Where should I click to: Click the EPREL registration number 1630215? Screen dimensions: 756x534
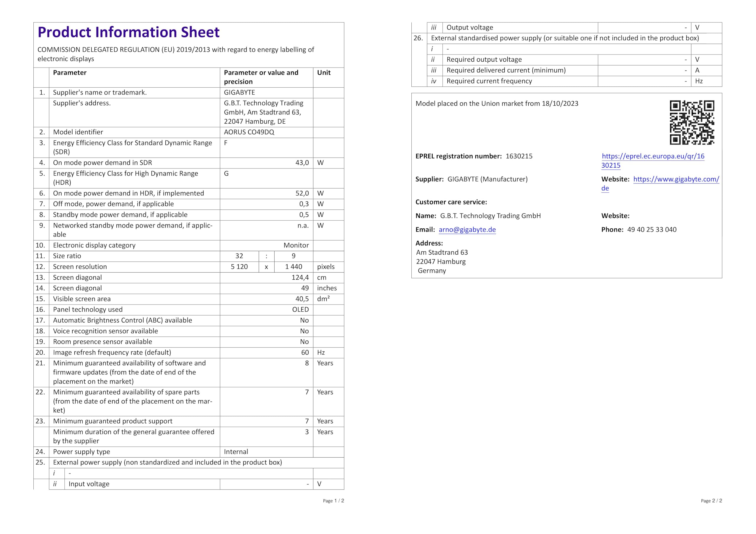pos(519,156)
